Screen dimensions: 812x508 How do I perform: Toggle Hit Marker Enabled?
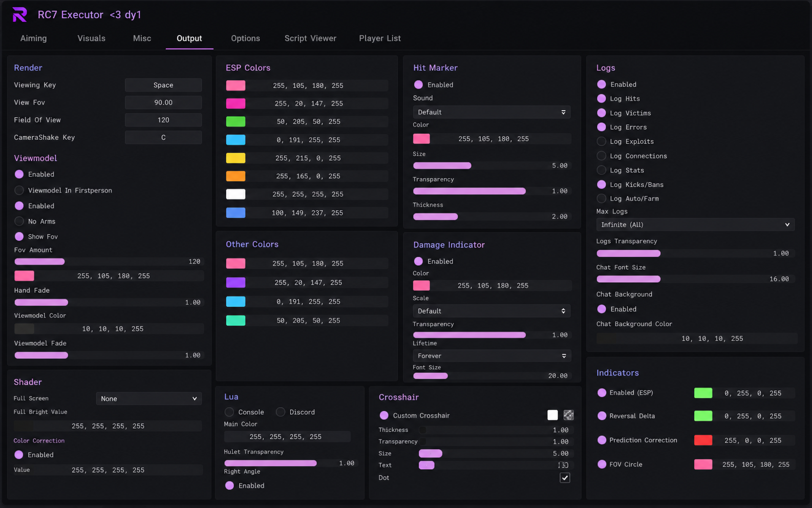coord(418,84)
